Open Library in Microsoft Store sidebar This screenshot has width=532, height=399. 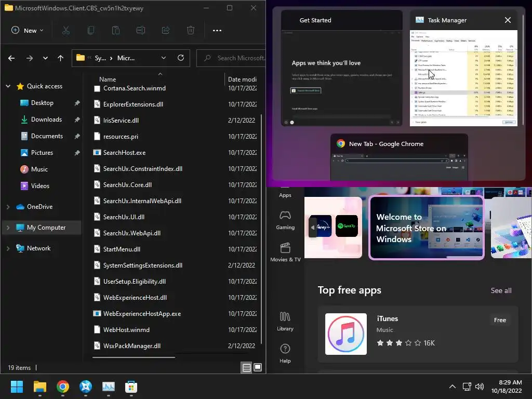tap(285, 321)
